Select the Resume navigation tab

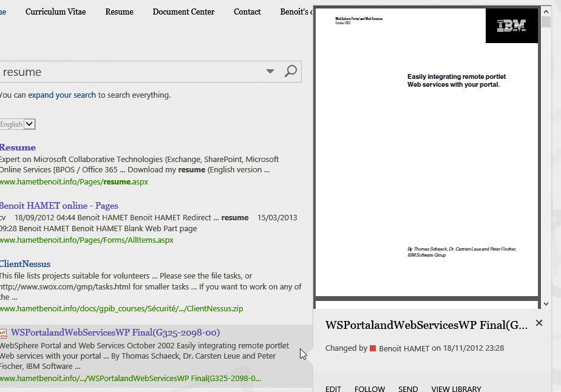119,12
